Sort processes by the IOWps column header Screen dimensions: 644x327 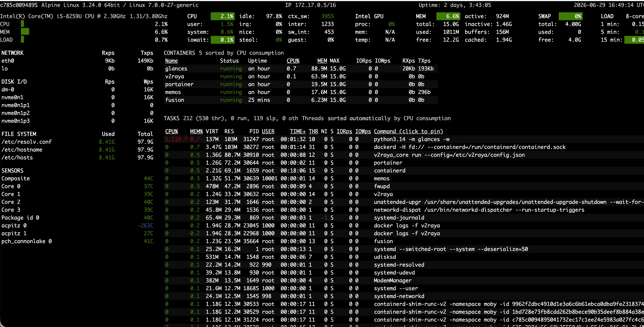[x=363, y=131]
